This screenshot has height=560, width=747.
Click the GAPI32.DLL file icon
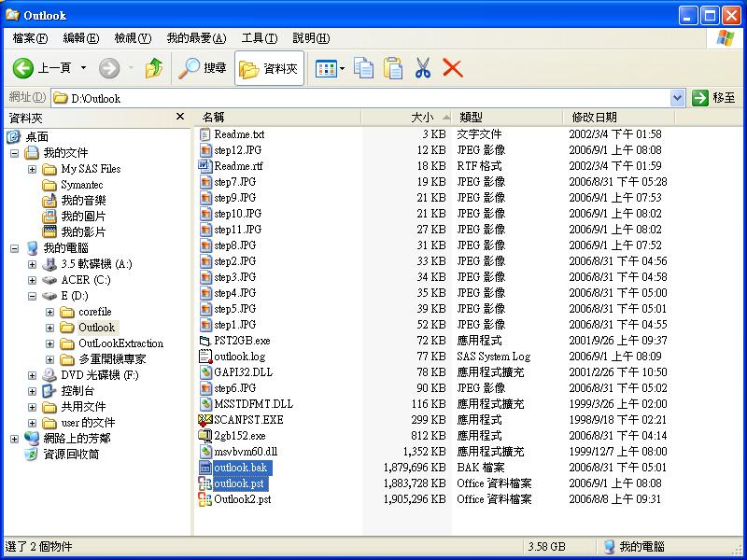(x=205, y=372)
